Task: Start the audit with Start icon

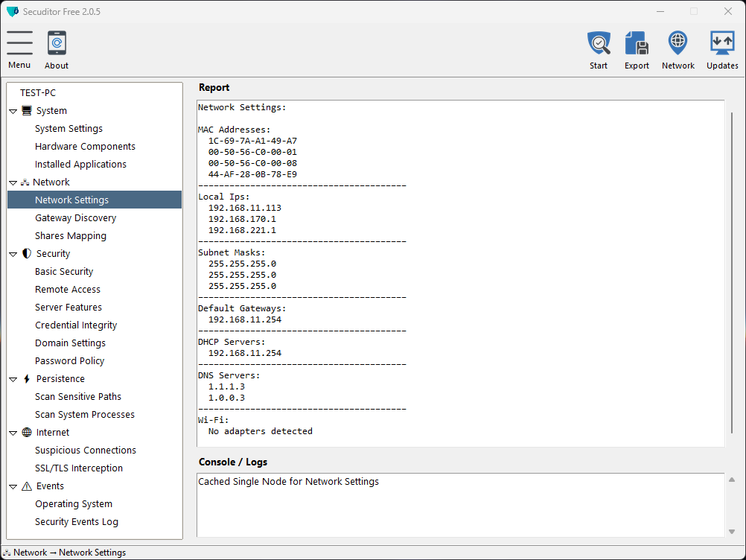Action: click(599, 43)
